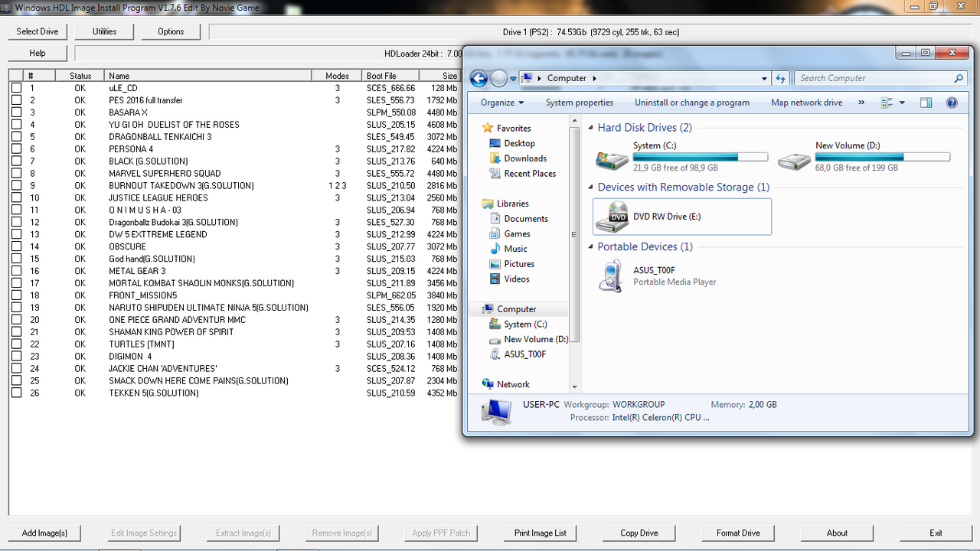Click the Libraries heading in sidebar
This screenshot has height=551, width=980.
[x=512, y=204]
